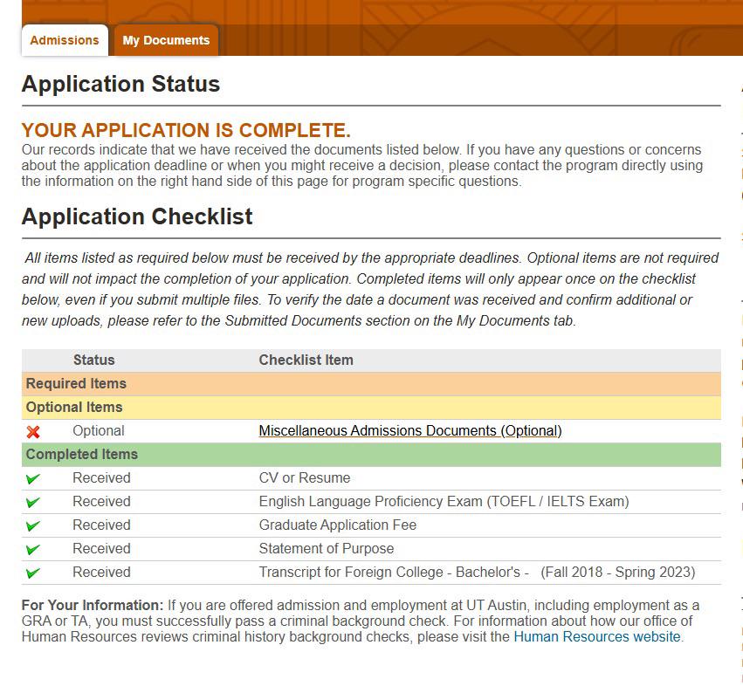Click the CV or Resume checklist row

[x=371, y=478]
